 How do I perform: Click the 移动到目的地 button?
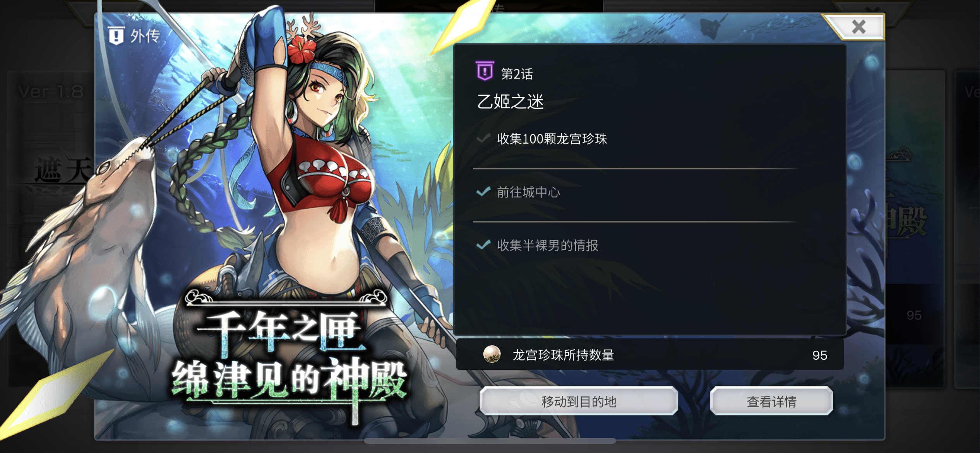point(579,401)
